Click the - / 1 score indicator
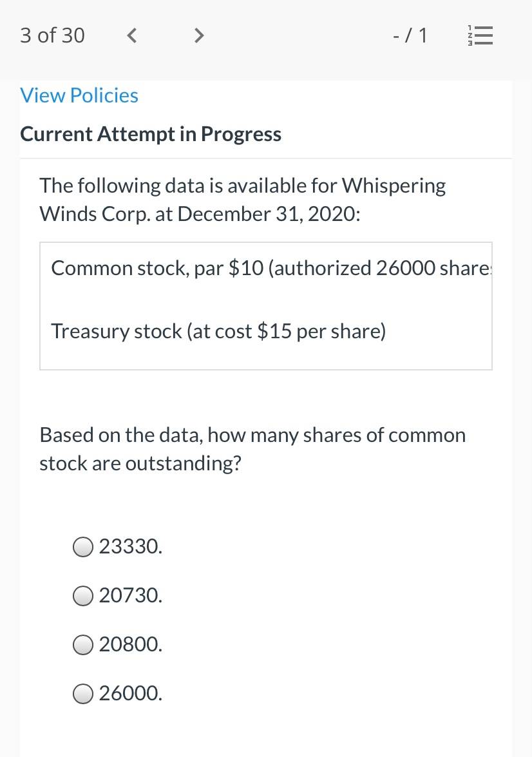 [410, 35]
